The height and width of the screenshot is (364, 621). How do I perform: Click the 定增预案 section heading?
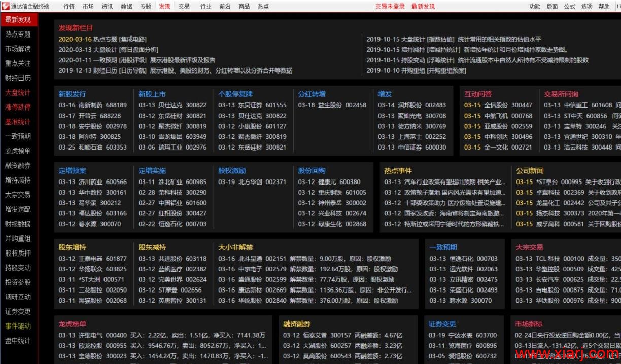coord(72,171)
